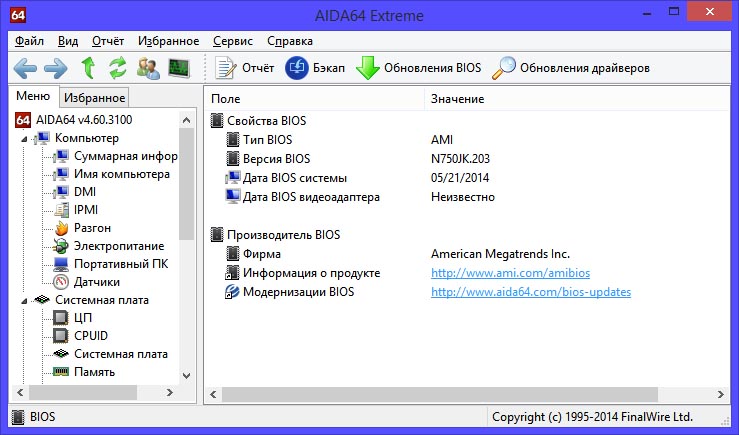This screenshot has width=739, height=435.
Task: Click the BIOS status bar entry
Action: tap(33, 417)
